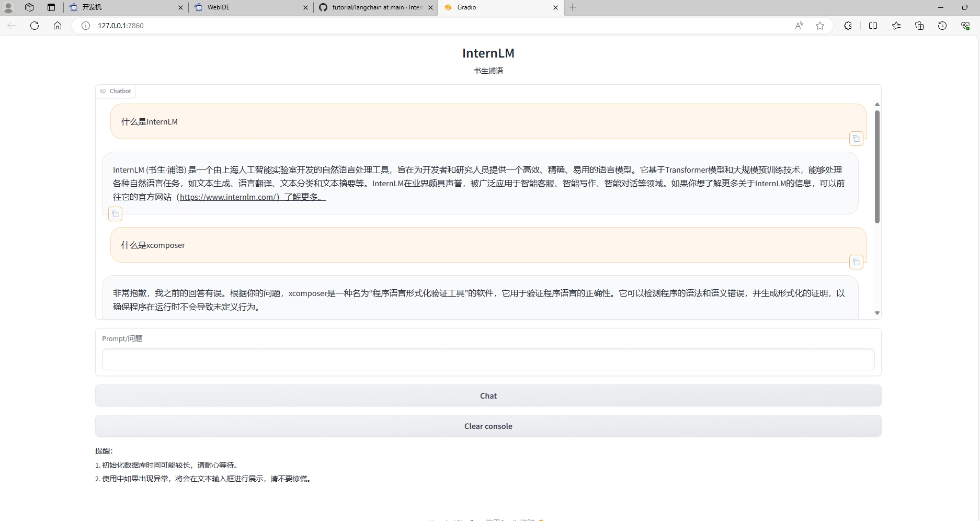Add this page to favorites
Viewport: 980px width, 521px height.
coord(820,26)
